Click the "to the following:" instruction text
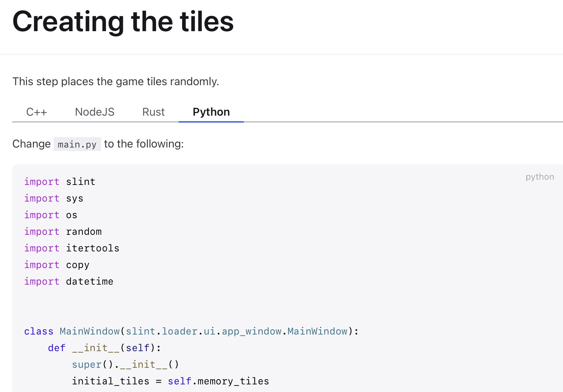 [x=144, y=144]
